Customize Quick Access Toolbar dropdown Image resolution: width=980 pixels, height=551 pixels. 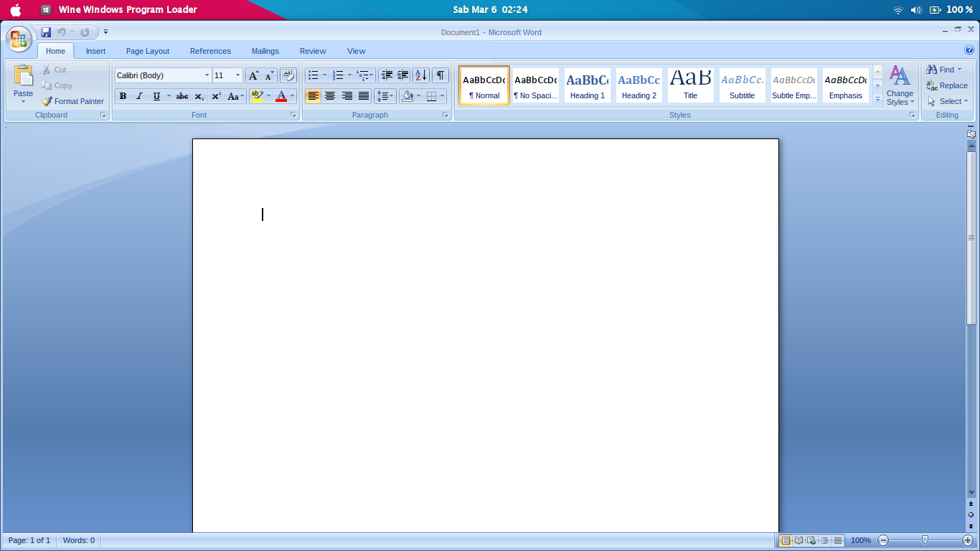click(105, 32)
